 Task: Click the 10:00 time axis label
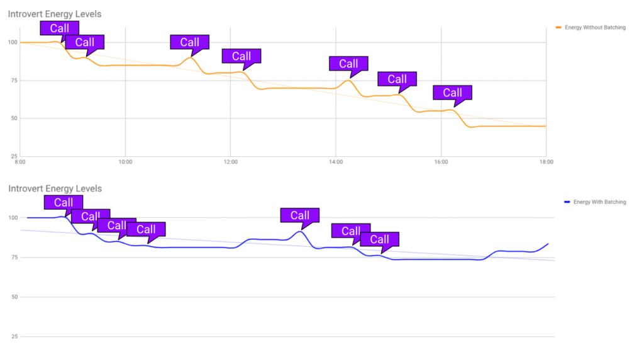coord(125,162)
